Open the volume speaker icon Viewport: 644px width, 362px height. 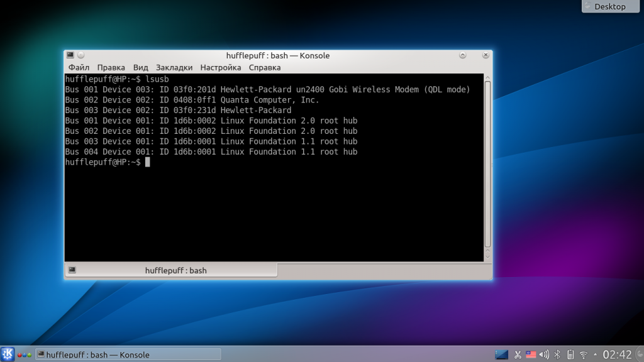[x=544, y=354]
